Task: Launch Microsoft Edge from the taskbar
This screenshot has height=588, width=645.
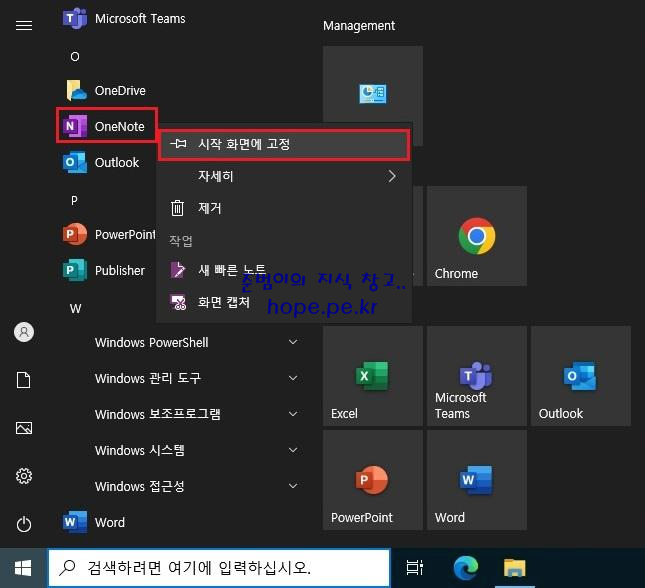Action: tap(466, 568)
